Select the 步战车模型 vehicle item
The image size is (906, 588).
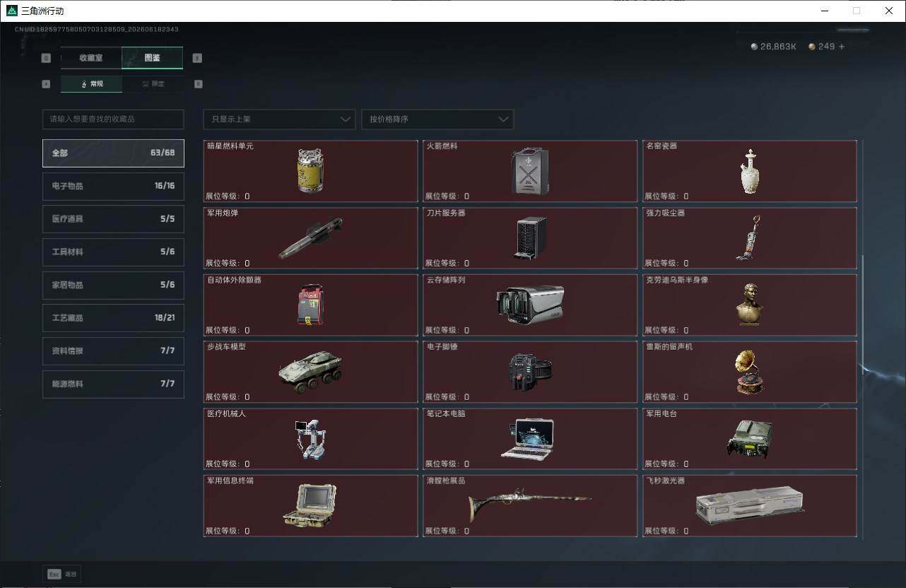point(310,372)
